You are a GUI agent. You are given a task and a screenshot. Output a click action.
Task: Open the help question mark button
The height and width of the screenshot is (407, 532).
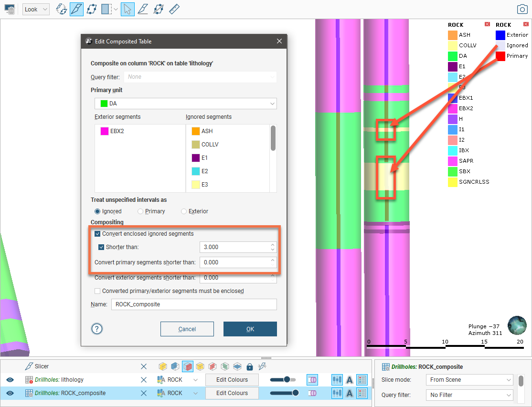[97, 329]
